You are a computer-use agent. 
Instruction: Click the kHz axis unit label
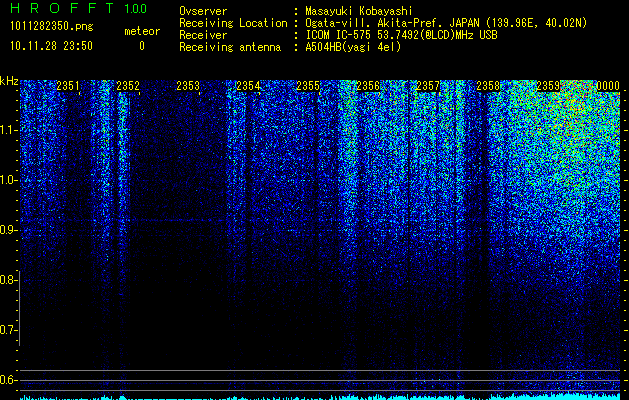[x=9, y=81]
